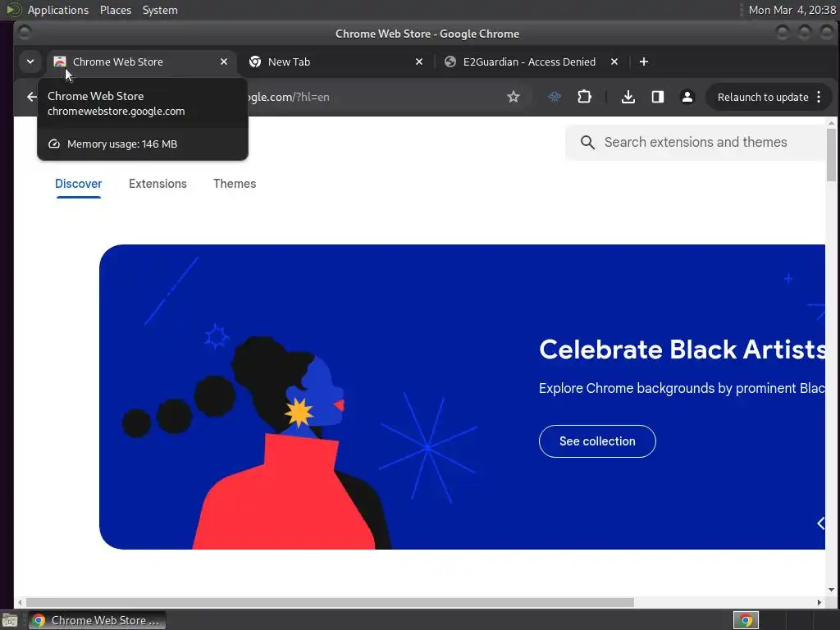Click the window menu icon in title bar

pyautogui.click(x=24, y=33)
